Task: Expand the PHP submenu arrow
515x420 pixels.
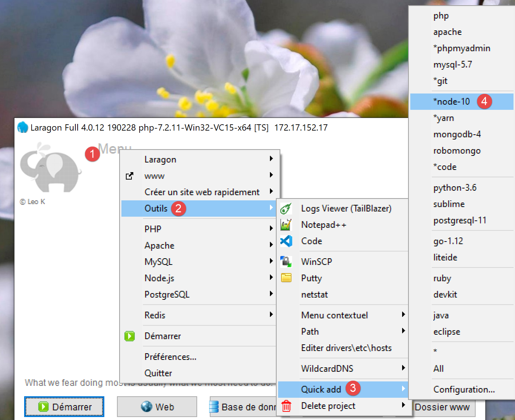Action: 271,229
